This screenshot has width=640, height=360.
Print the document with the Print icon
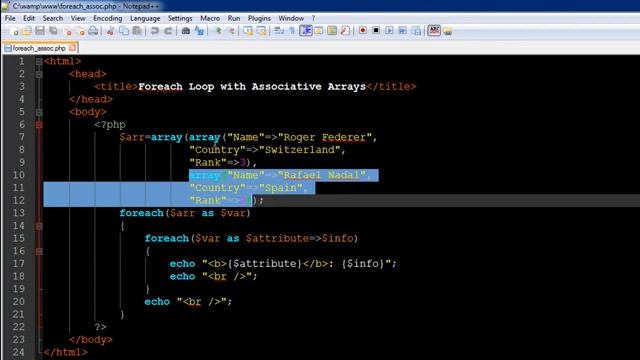(x=93, y=31)
